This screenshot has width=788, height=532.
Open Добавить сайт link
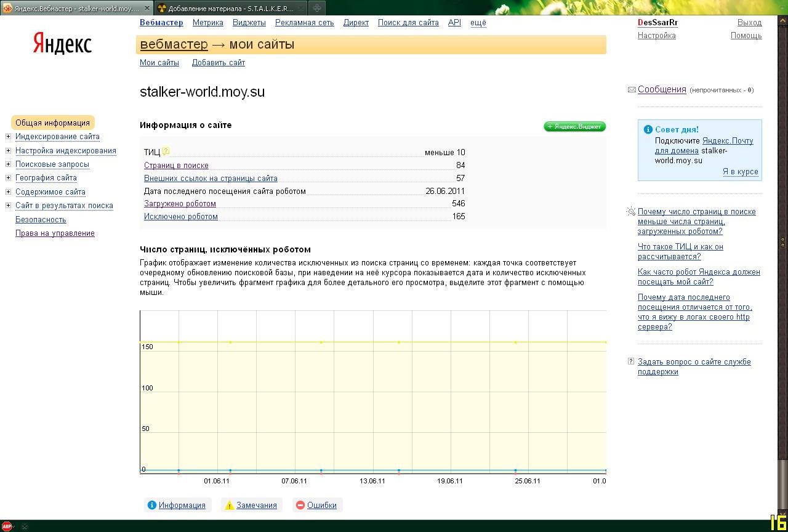click(219, 63)
